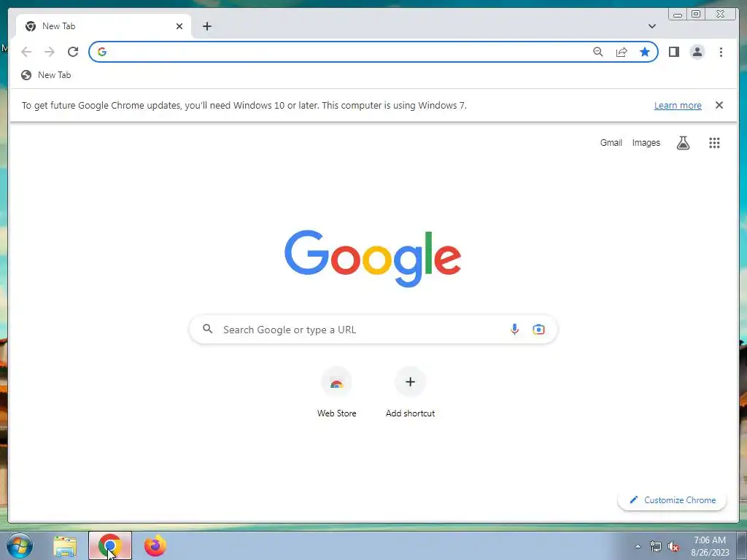Go back using the back arrow
Screen dimensions: 747x560
tap(26, 52)
